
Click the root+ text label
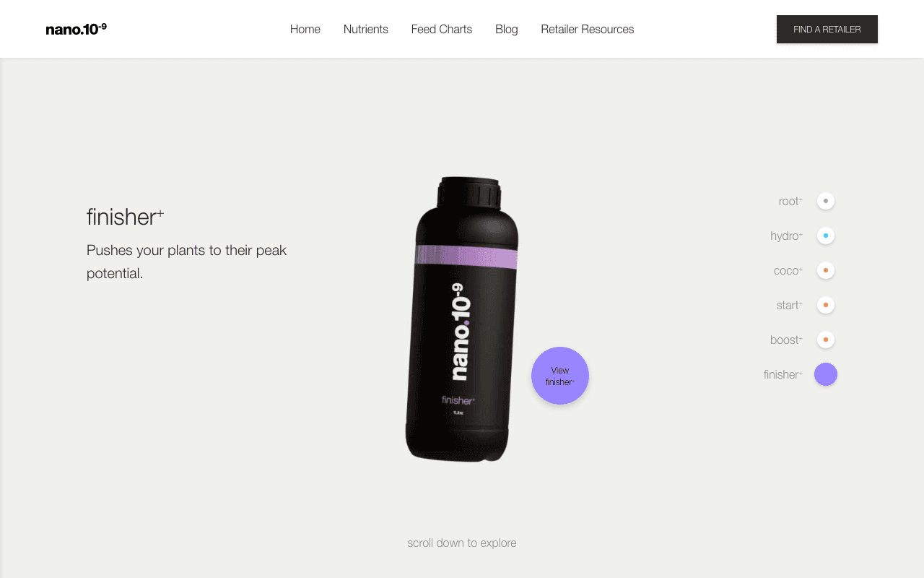click(x=790, y=202)
